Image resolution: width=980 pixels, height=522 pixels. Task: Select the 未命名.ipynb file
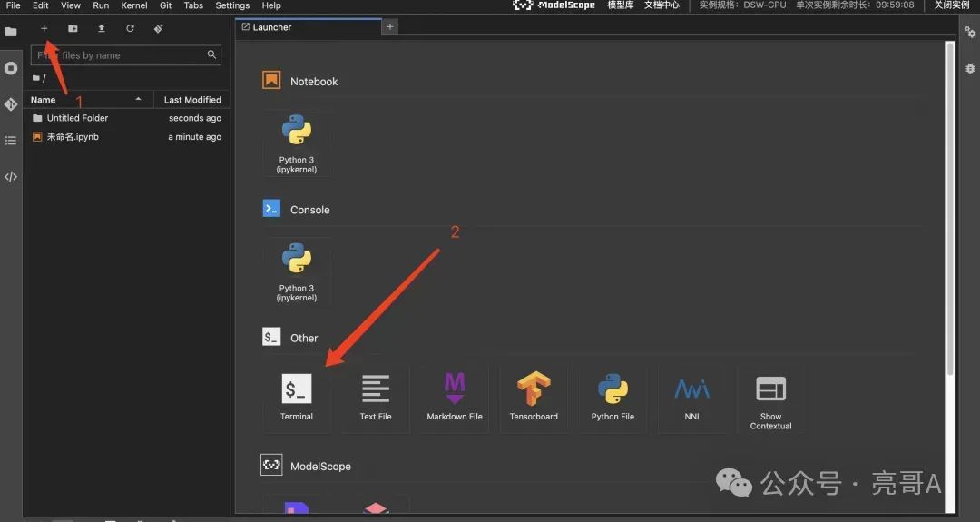[127, 137]
